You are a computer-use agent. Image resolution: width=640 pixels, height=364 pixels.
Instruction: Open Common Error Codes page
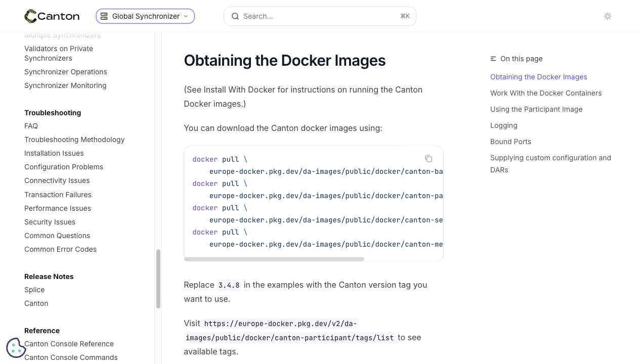(x=60, y=249)
